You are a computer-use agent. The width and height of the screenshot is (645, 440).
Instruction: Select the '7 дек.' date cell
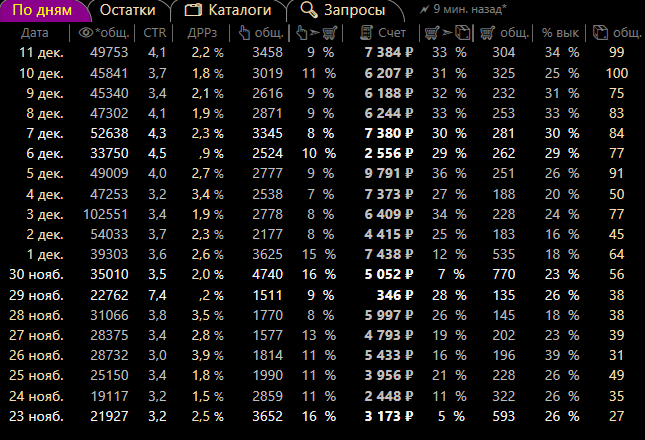coord(45,133)
